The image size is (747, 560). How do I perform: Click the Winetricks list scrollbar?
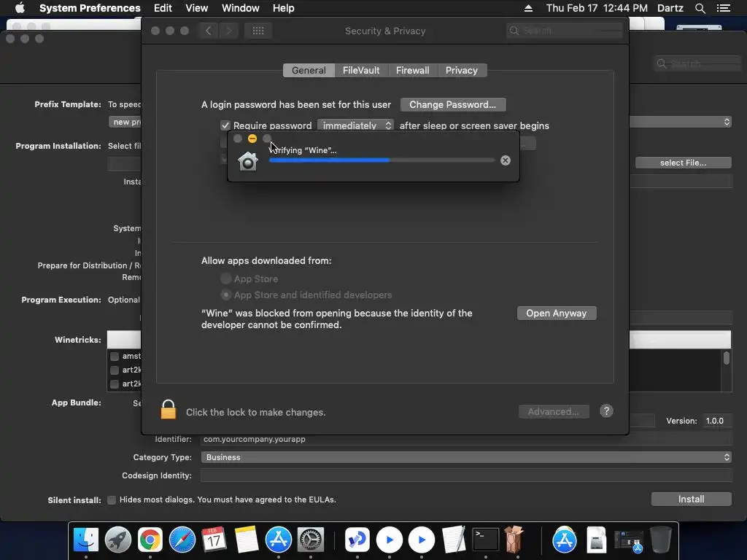(x=727, y=358)
